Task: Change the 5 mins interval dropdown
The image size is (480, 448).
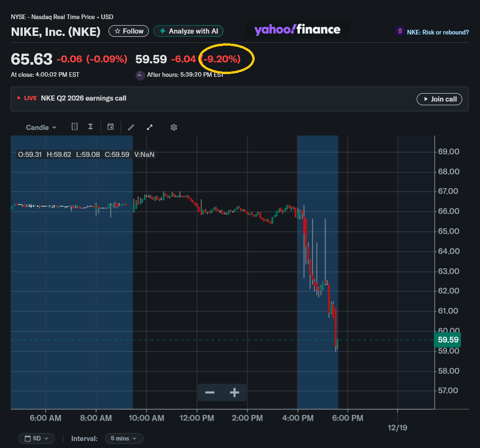Action: point(124,438)
